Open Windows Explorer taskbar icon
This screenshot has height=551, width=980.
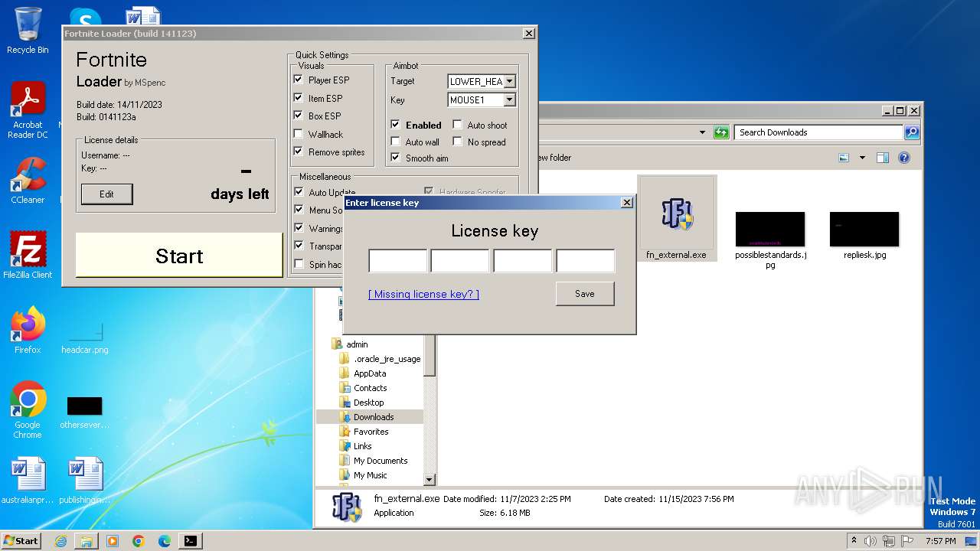[87, 541]
